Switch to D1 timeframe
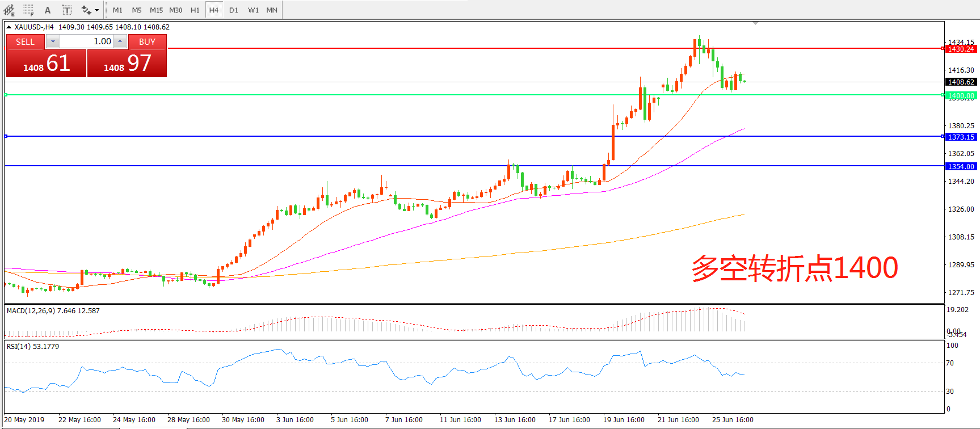 [234, 10]
